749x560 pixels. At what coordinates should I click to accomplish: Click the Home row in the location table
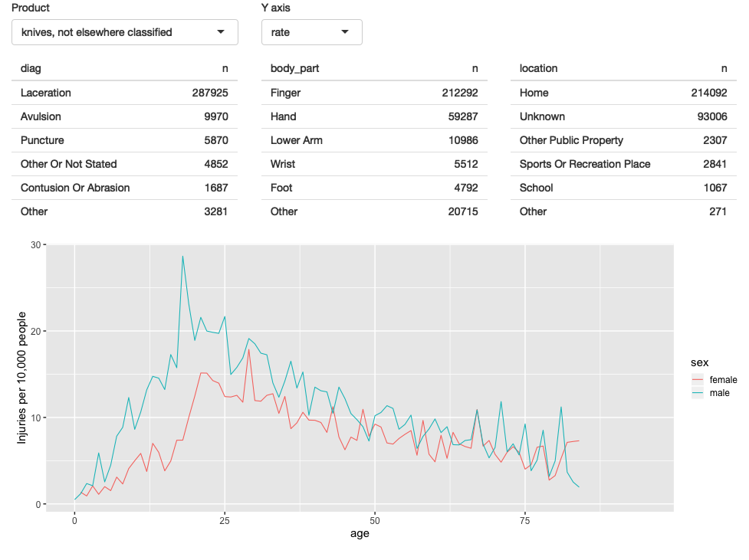[534, 93]
